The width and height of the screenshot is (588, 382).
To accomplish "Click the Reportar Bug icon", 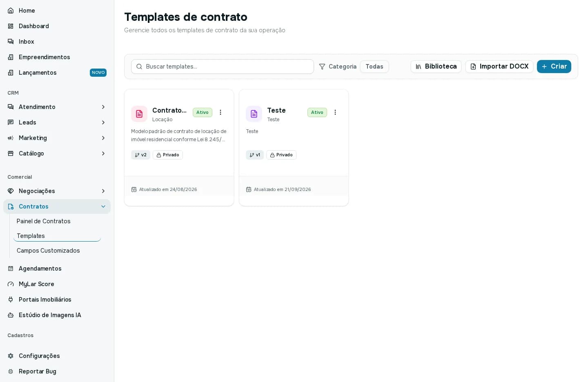I will [11, 371].
